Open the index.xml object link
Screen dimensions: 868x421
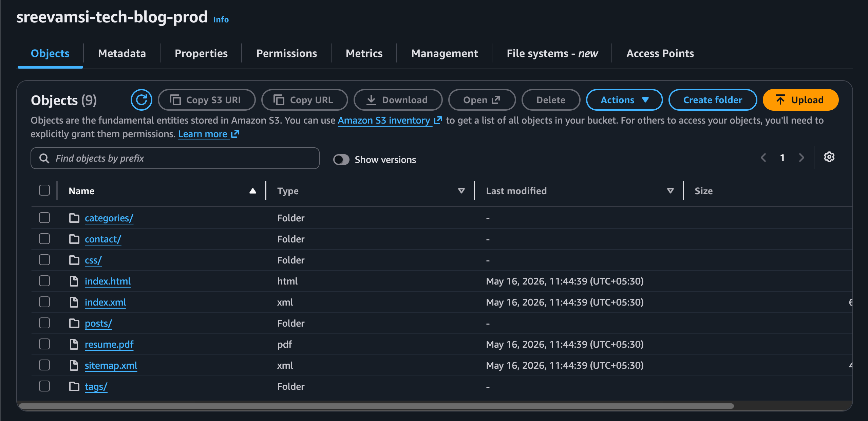[x=105, y=302]
